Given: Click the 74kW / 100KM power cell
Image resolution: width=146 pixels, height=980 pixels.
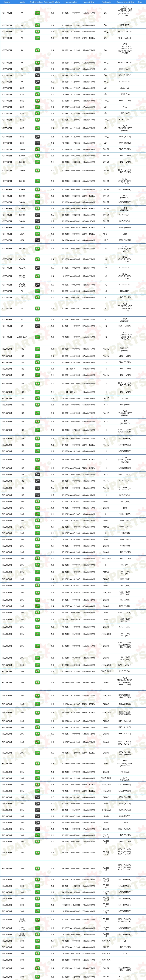Looking at the screenshot, I should [x=89, y=38].
